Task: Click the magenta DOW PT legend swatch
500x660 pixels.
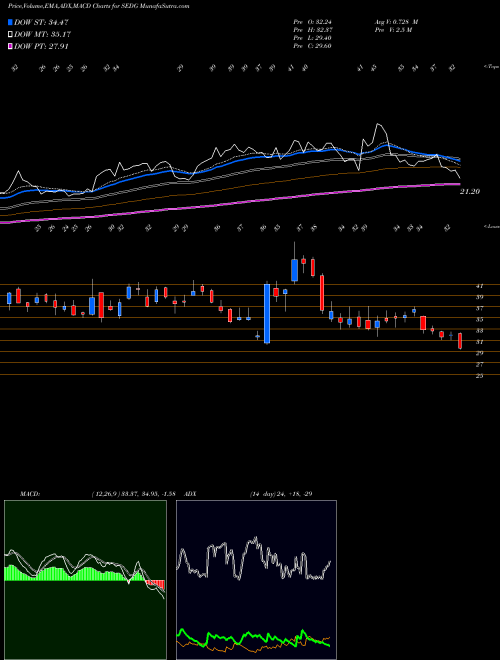Action: (11, 46)
